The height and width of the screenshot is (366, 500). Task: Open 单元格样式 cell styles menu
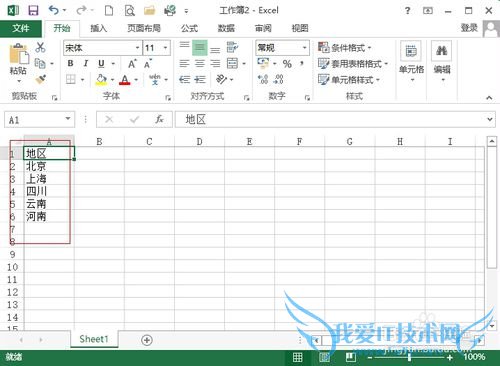point(349,80)
